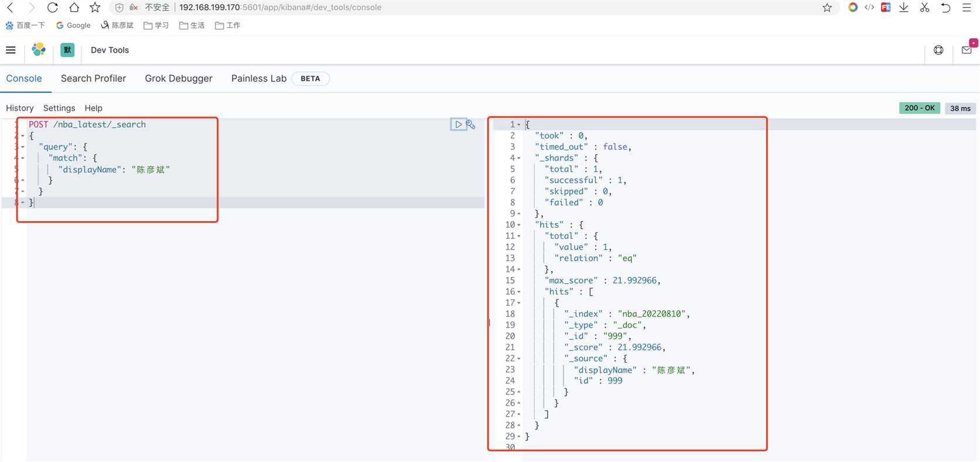Image resolution: width=980 pixels, height=462 pixels.
Task: Collapse the "total" object at line 11
Action: [x=519, y=236]
